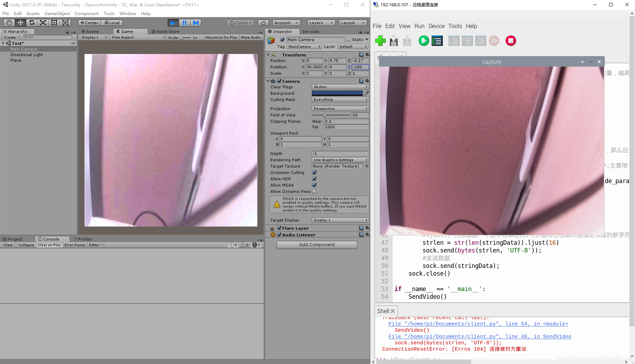
Task: Collapse the Transform component
Action: click(x=268, y=55)
